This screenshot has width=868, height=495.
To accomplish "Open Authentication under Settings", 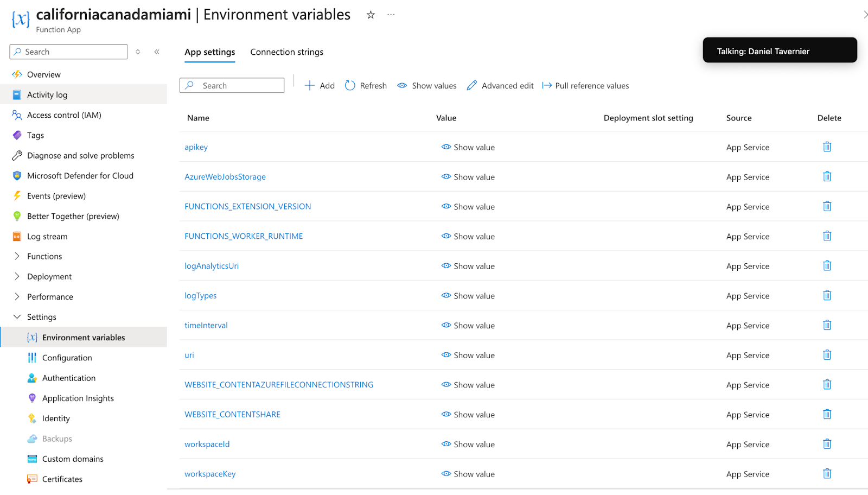I will (x=69, y=378).
